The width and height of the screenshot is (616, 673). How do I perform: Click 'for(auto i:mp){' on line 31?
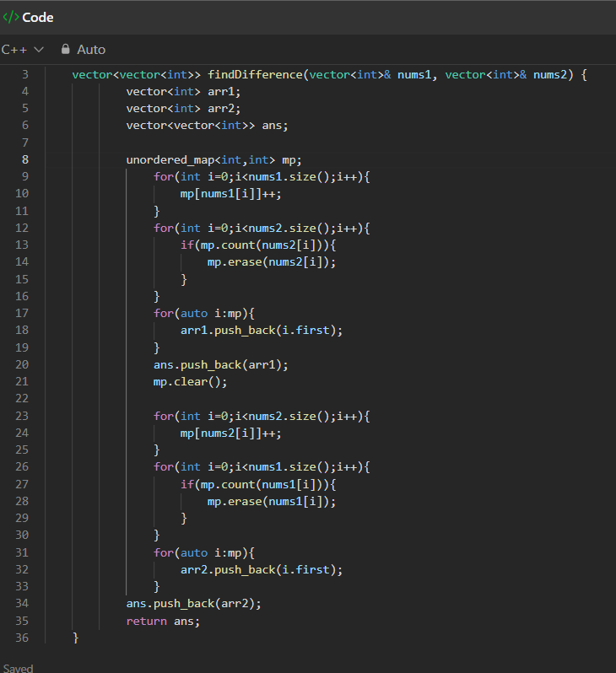(x=204, y=553)
